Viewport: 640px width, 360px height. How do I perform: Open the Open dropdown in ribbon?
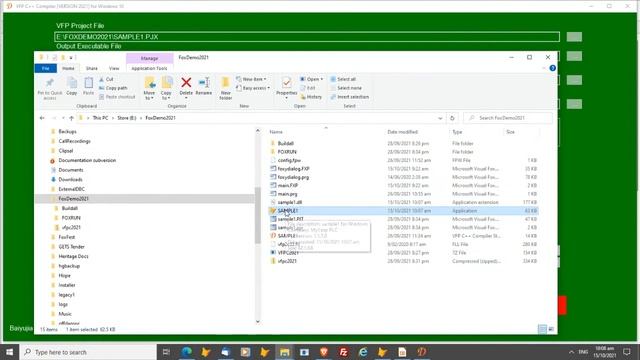click(312, 79)
